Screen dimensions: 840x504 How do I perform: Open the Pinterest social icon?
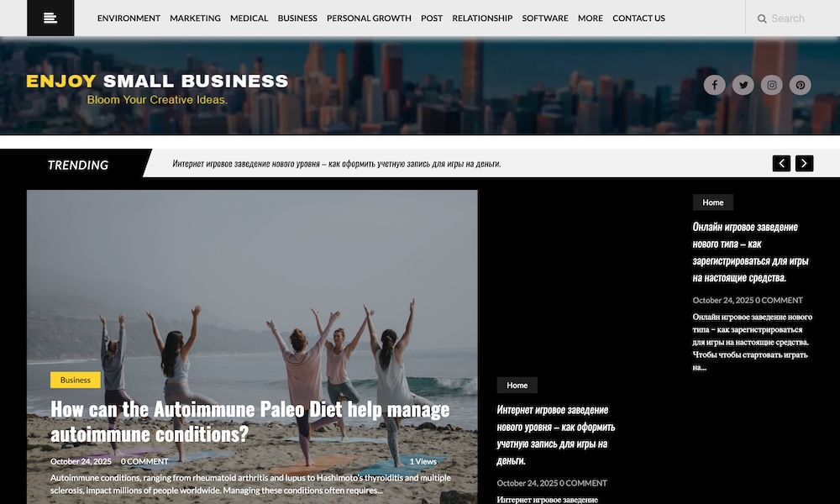tap(800, 85)
